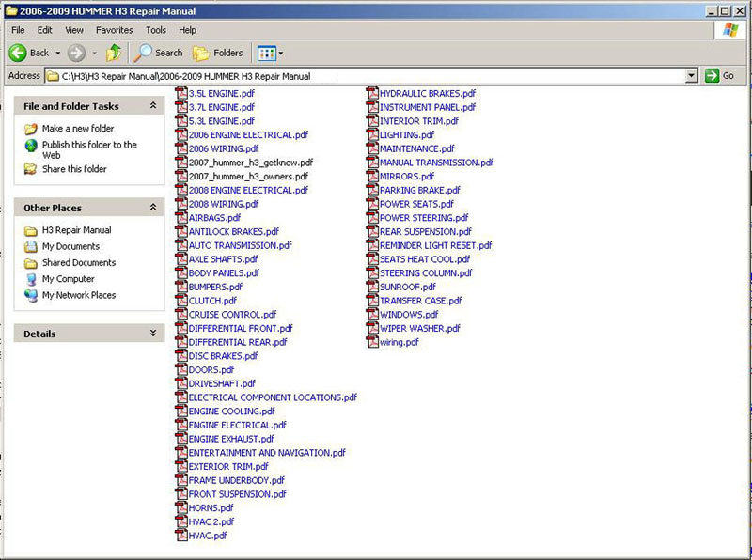Select PDF icon of CLUTCH.pdf

pos(181,300)
